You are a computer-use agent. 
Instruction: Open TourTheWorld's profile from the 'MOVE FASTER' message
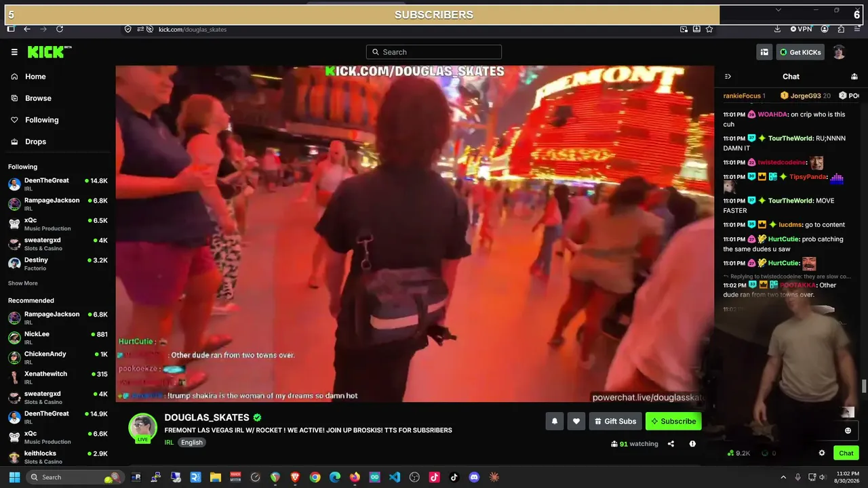click(791, 201)
